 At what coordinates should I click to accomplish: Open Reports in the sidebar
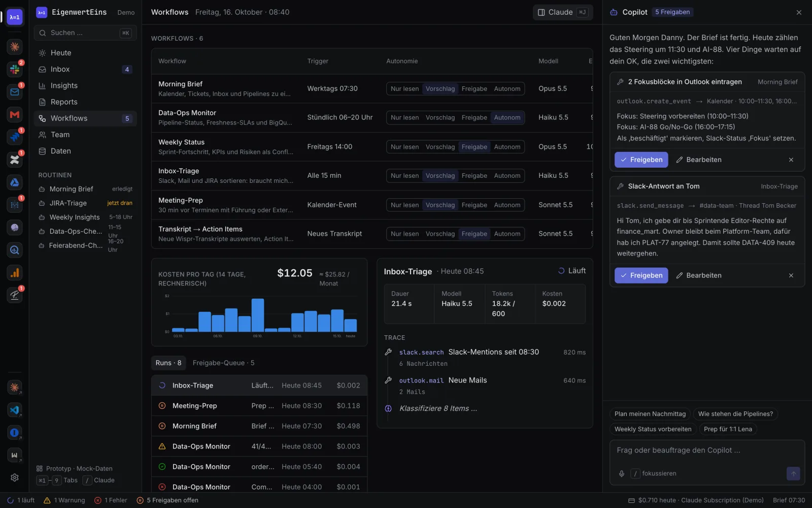(85, 102)
